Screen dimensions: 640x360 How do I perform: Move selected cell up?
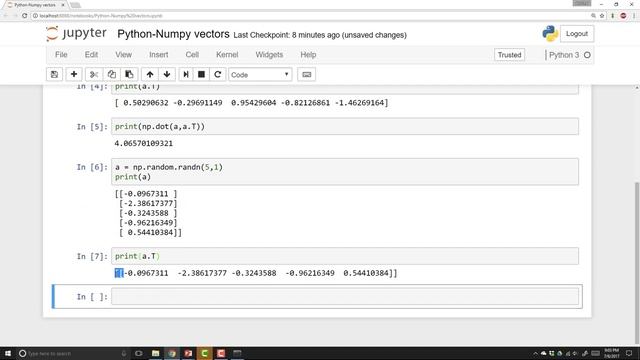[x=150, y=75]
